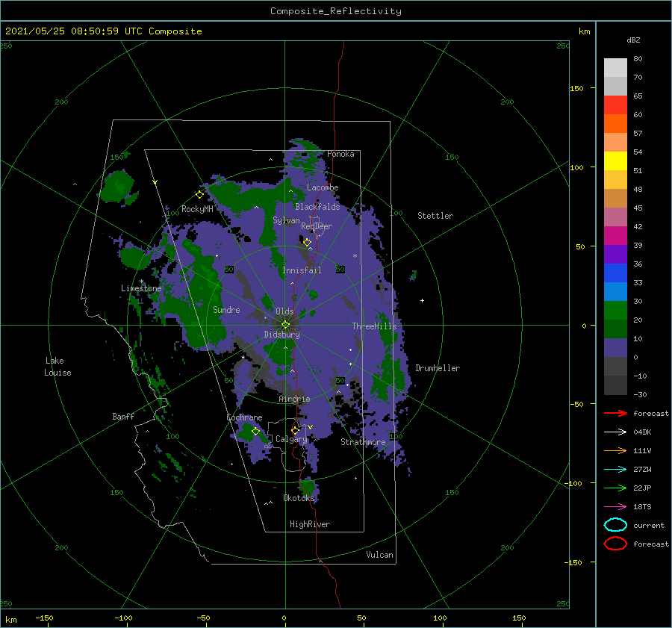This screenshot has height=628, width=672.
Task: Click the ThreeHills city label
Action: 375,326
